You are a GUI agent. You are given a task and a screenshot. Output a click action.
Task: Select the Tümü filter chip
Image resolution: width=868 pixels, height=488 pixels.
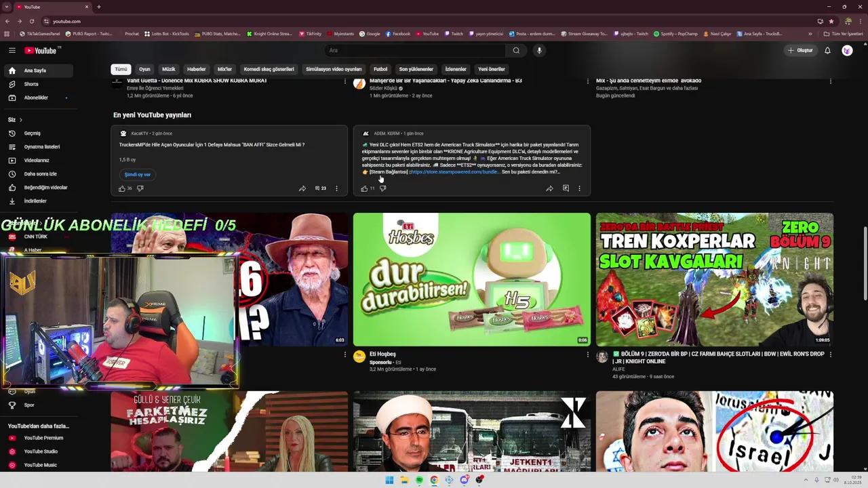pyautogui.click(x=121, y=69)
